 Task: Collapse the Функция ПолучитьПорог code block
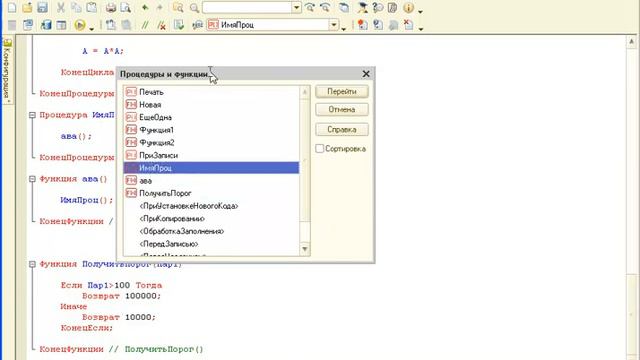click(32, 264)
